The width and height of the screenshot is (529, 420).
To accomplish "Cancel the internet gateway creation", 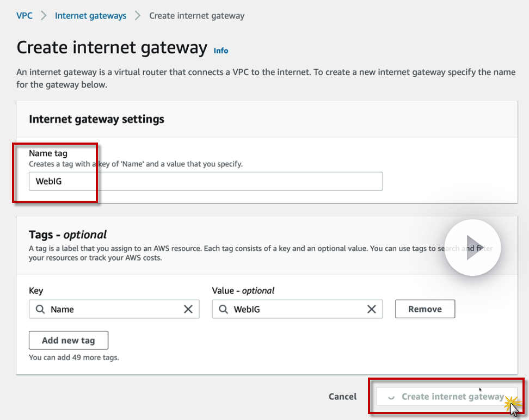I will 342,397.
